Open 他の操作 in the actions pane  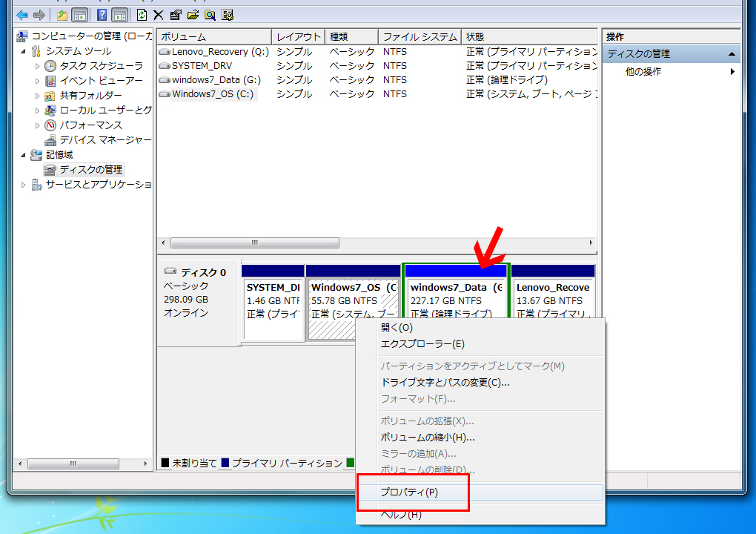[x=643, y=72]
